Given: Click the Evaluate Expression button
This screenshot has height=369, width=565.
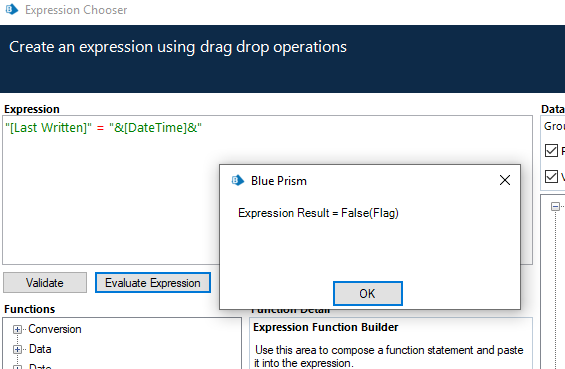Looking at the screenshot, I should tap(153, 283).
